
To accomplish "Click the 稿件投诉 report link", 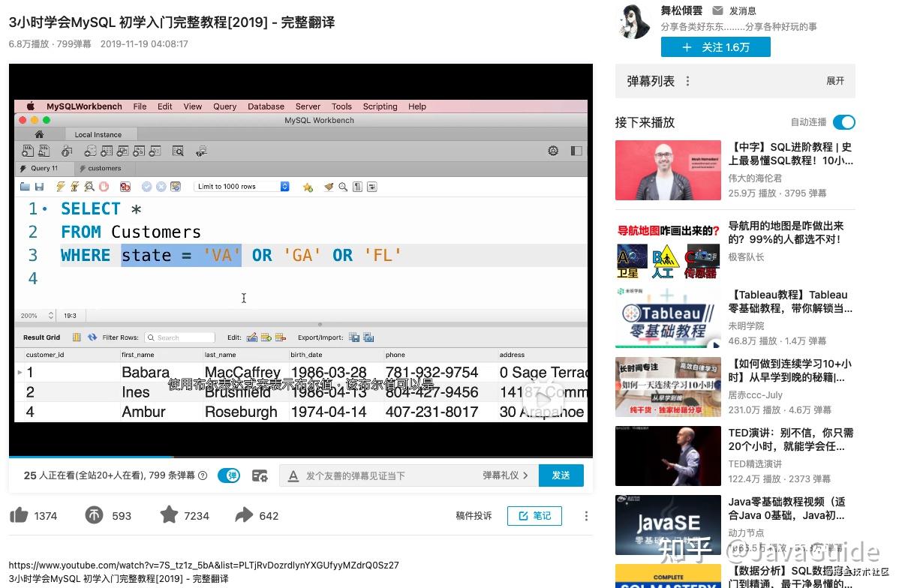I will [474, 516].
